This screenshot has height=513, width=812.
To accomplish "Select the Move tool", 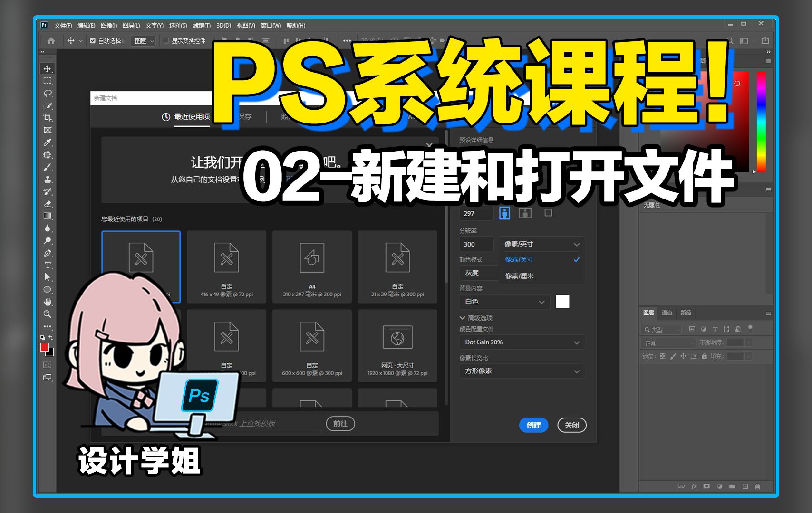I will coord(47,68).
